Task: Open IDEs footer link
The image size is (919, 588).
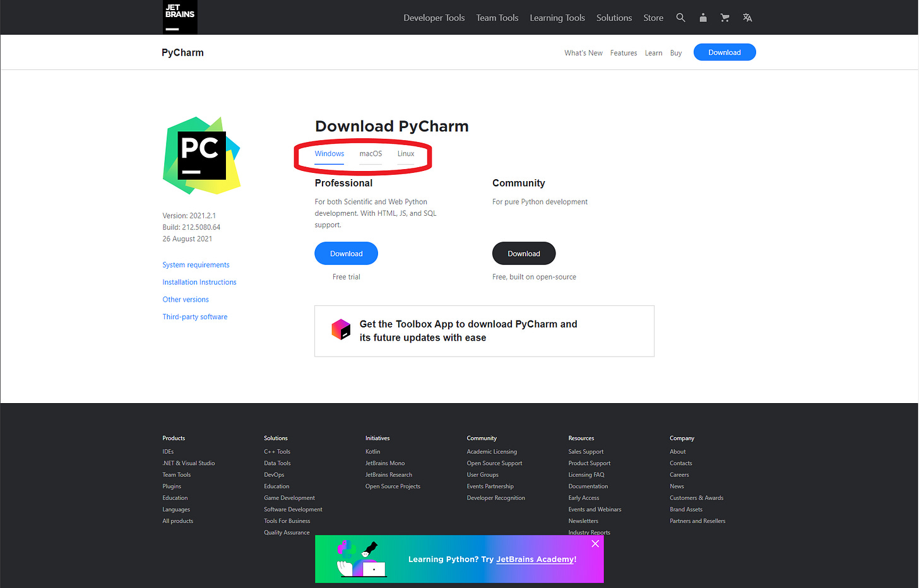Action: pyautogui.click(x=168, y=452)
